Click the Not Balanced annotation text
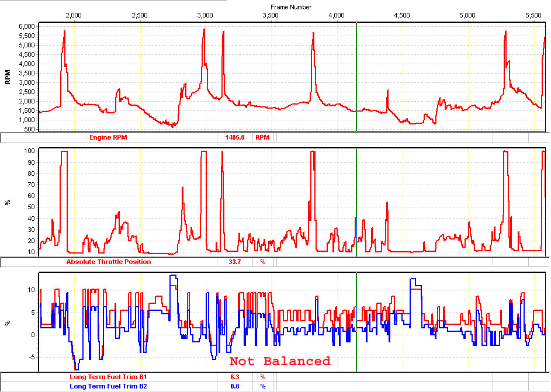 point(280,361)
